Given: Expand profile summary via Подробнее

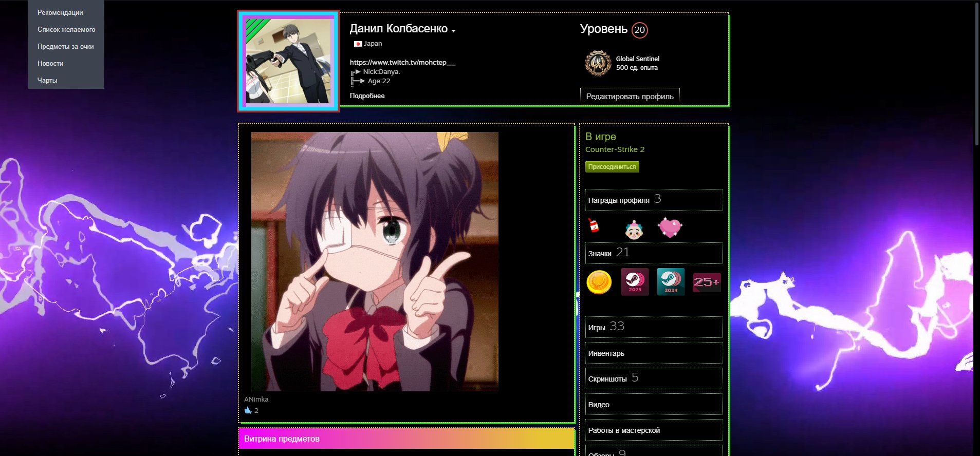Looking at the screenshot, I should (x=367, y=96).
